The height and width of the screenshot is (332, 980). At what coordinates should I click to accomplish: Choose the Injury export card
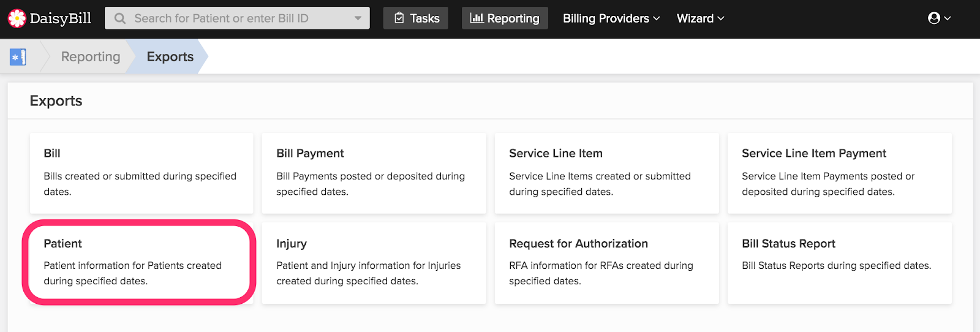[374, 263]
